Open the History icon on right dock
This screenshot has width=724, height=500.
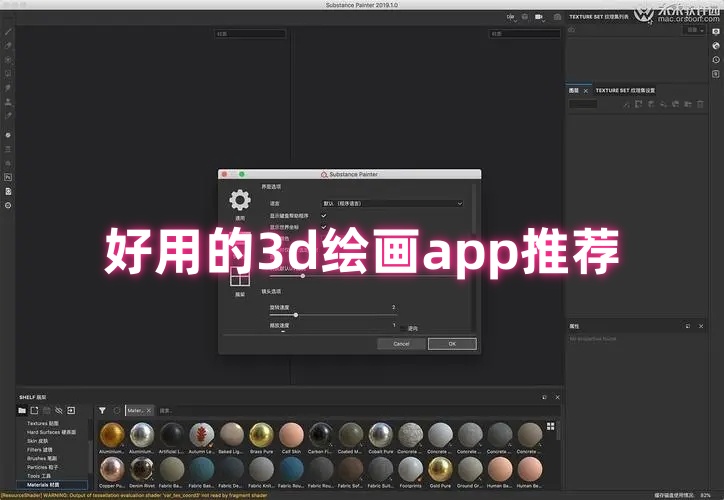[x=716, y=60]
